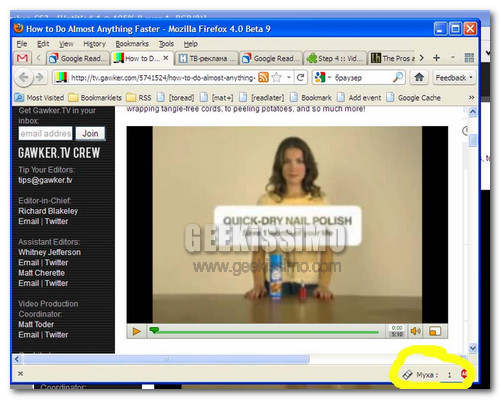This screenshot has height=400, width=501.
Task: Open the Help menu
Action: tap(191, 44)
